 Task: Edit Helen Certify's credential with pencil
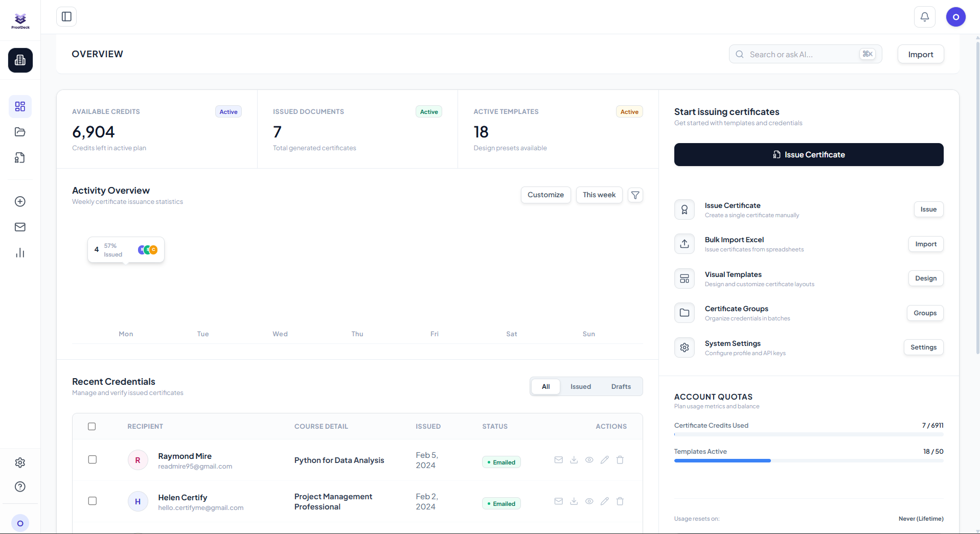(605, 501)
